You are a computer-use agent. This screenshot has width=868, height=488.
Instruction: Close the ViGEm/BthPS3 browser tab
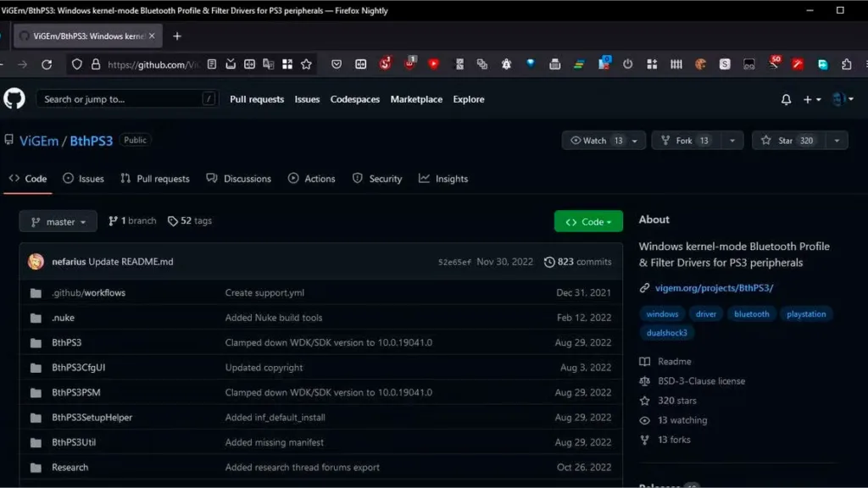pyautogui.click(x=152, y=36)
